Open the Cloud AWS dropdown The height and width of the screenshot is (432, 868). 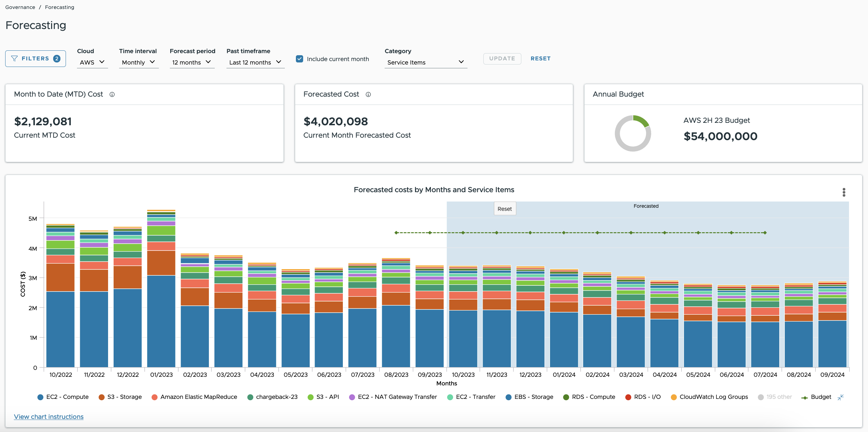point(92,62)
